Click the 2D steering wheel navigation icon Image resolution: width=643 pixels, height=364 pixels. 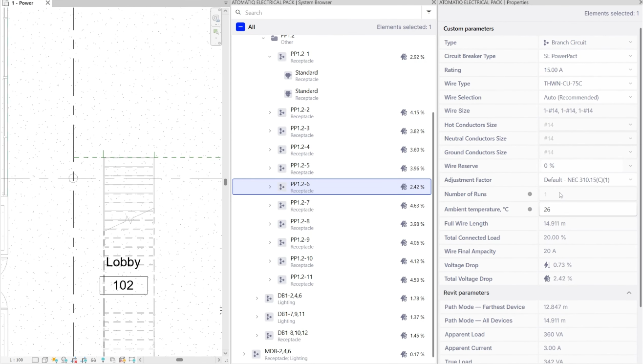click(216, 19)
